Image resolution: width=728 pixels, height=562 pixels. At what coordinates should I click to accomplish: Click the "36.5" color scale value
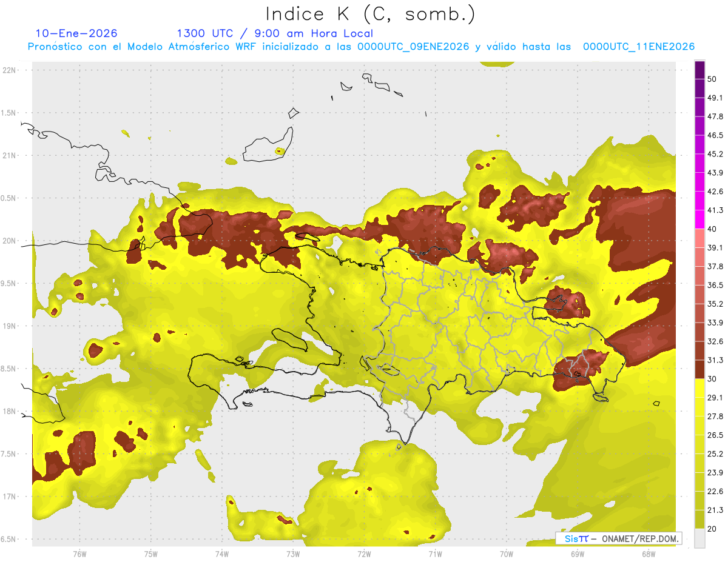715,285
